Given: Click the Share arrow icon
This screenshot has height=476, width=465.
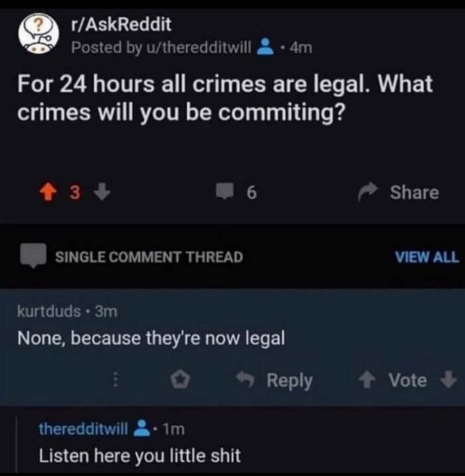Looking at the screenshot, I should pos(368,192).
